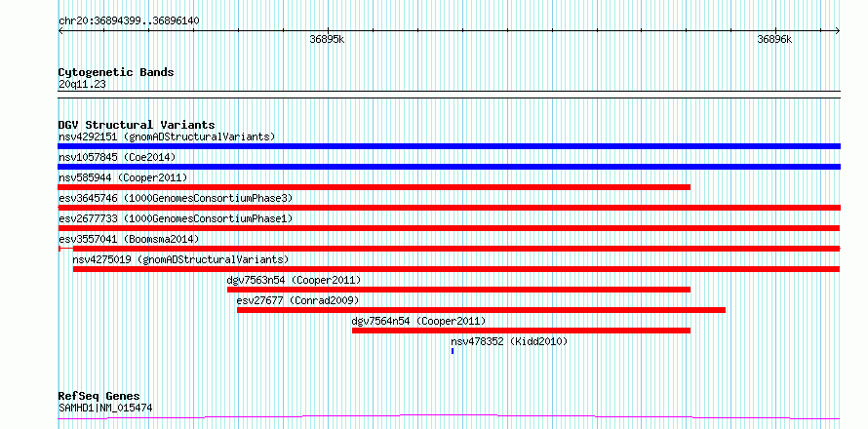Screen dimensions: 868x429
Task: Select the blue nsv4292151 variant bar
Action: (x=449, y=146)
